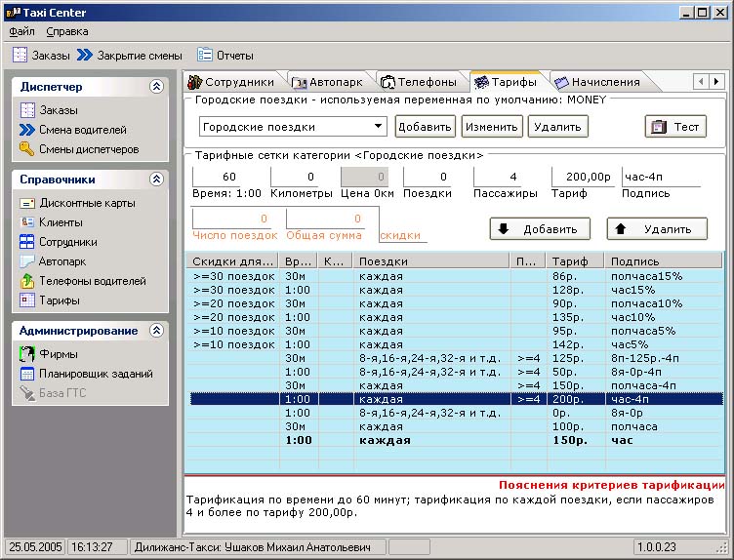734x560 pixels.
Task: Click the Начисления tab icon
Action: (561, 82)
